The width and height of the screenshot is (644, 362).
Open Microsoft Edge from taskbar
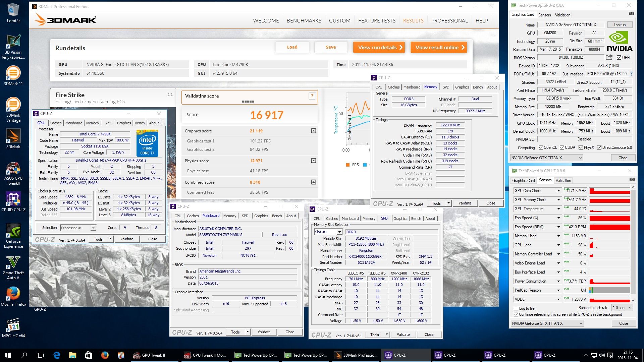point(57,355)
